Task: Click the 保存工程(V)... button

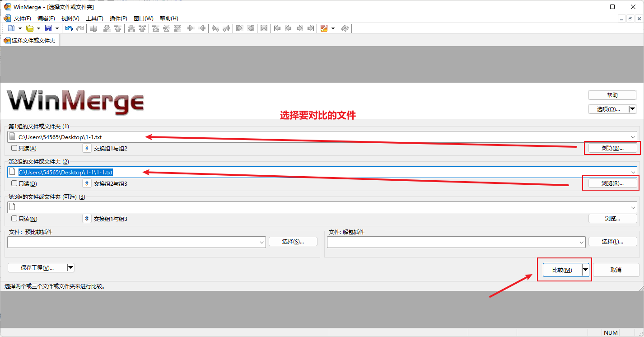Action: tap(37, 267)
